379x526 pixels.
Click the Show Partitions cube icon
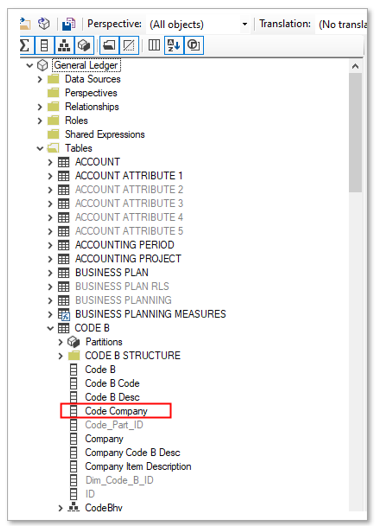83,45
